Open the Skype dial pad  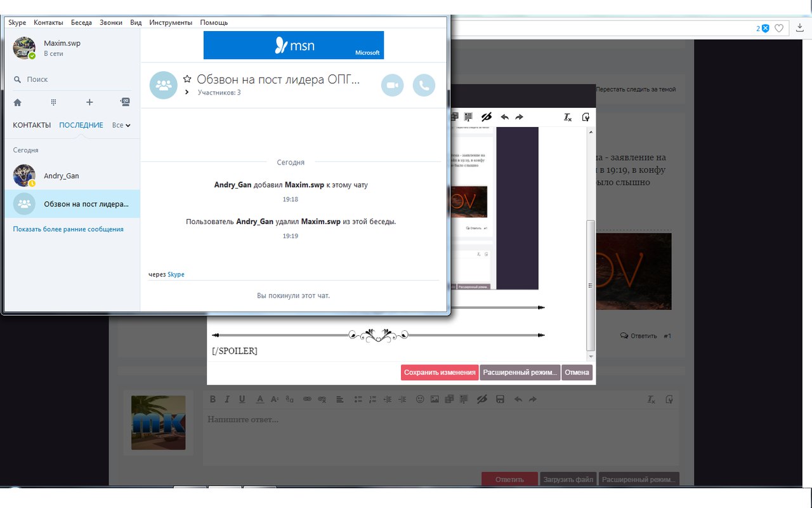coord(54,102)
